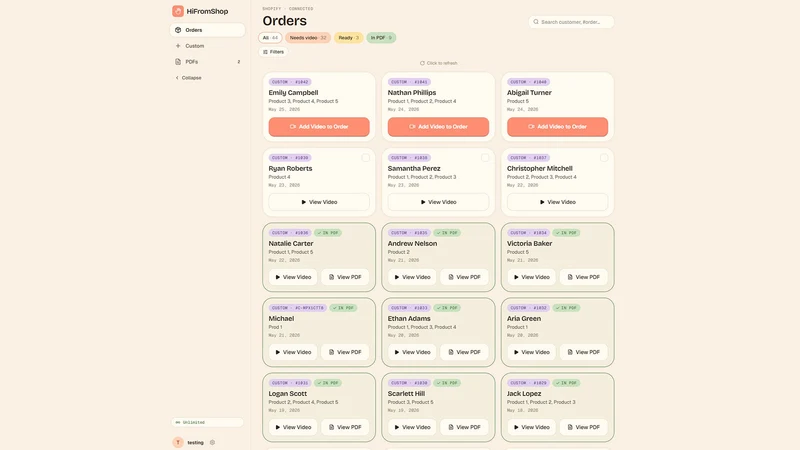
Task: View video for Victoria Baker
Action: [531, 277]
